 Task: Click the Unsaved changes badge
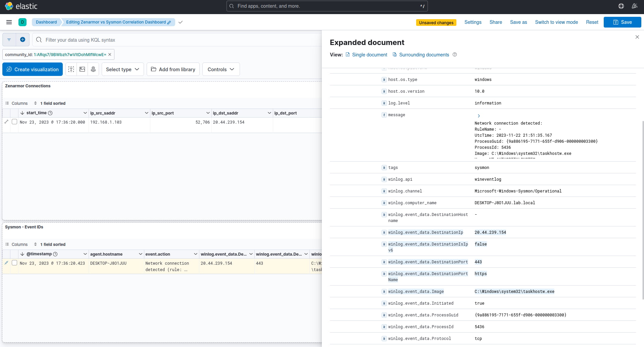tap(436, 23)
